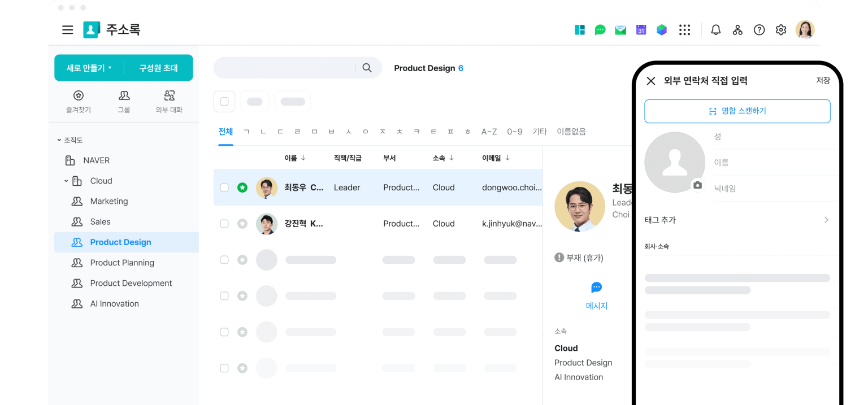This screenshot has height=405, width=868.
Task: Check the 강진혁 row checkbox
Action: coord(224,224)
